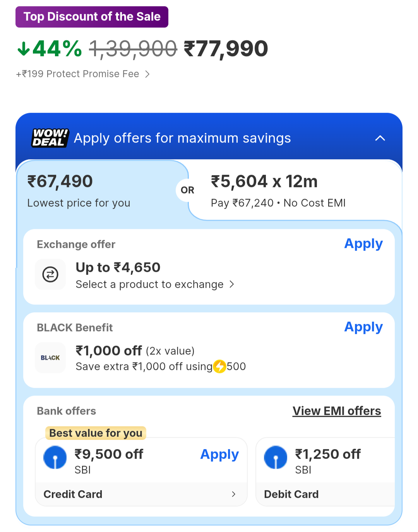Apply the Exchange offer
The image size is (418, 532).
363,244
